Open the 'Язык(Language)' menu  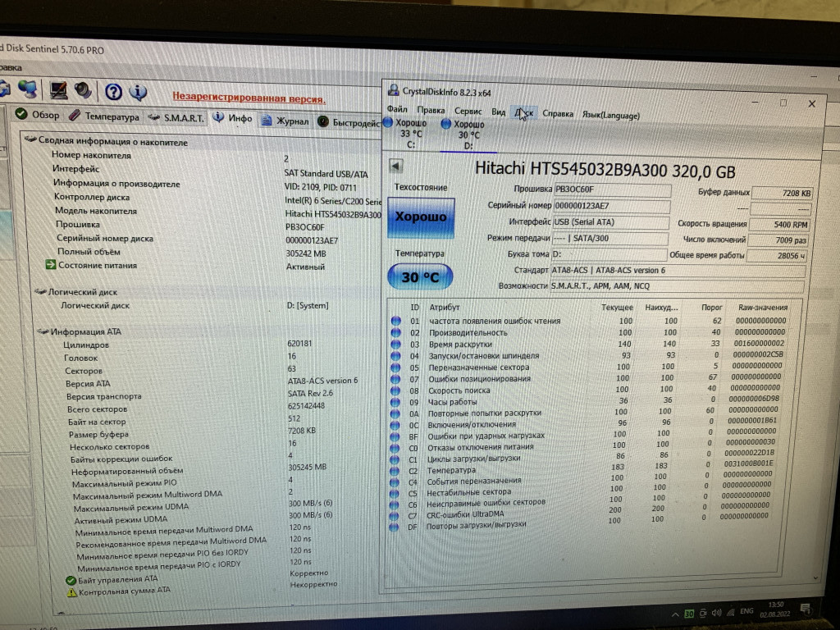(x=610, y=115)
